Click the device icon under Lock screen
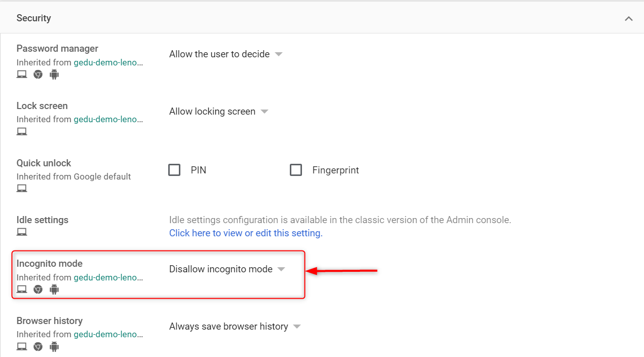Viewport: 644px width, 357px height. pyautogui.click(x=22, y=131)
